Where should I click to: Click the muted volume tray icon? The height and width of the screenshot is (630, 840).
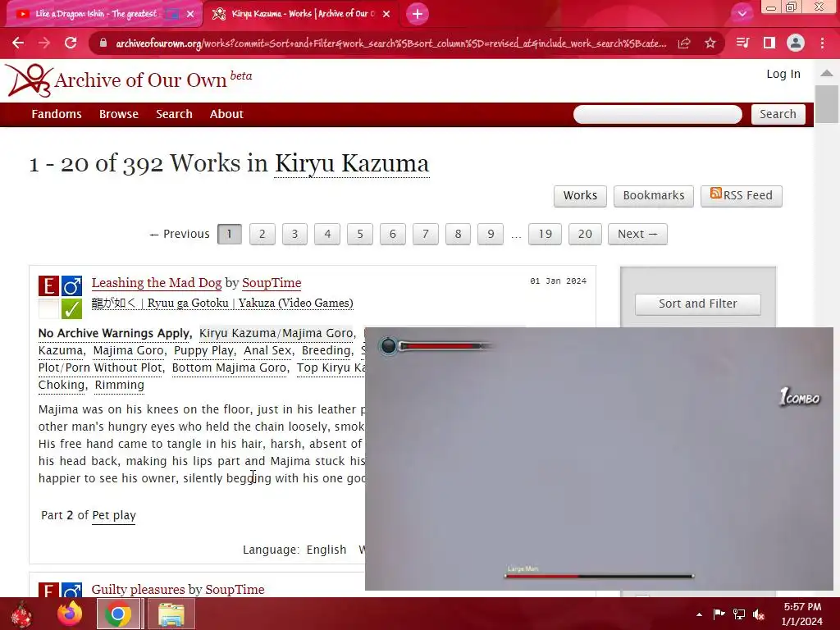click(759, 614)
